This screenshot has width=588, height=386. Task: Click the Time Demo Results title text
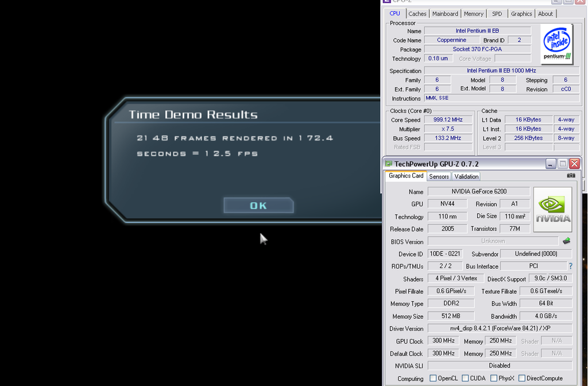point(193,114)
